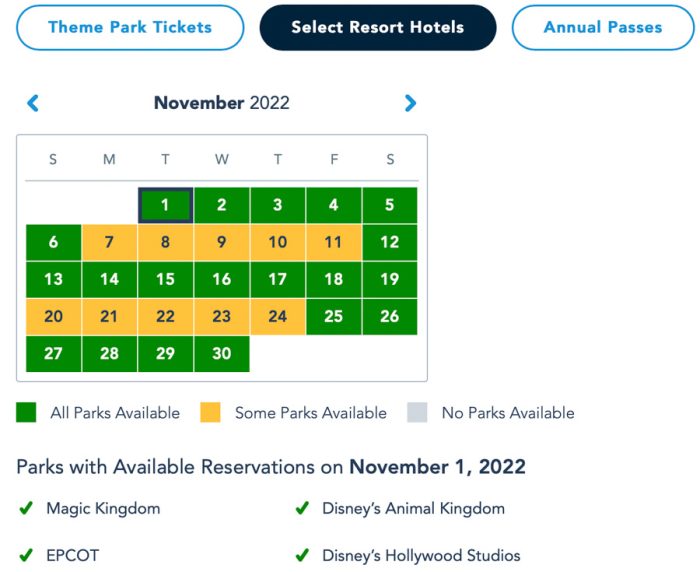Pick November 12 on the calendar
The height and width of the screenshot is (572, 700).
click(x=389, y=242)
